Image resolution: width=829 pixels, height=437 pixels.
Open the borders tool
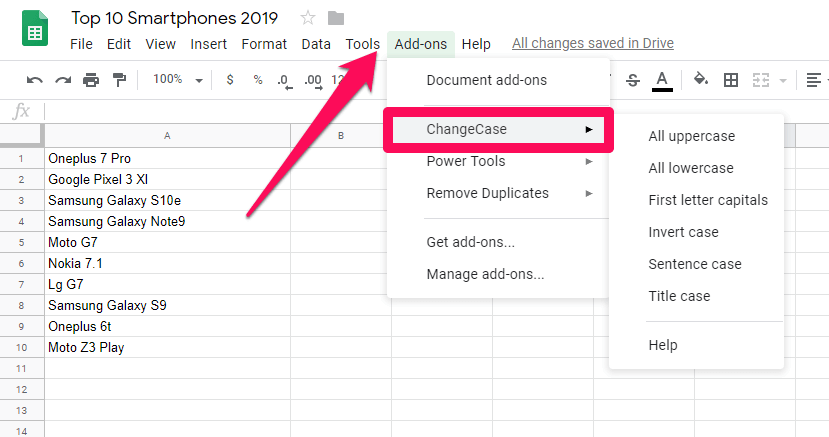tap(731, 80)
